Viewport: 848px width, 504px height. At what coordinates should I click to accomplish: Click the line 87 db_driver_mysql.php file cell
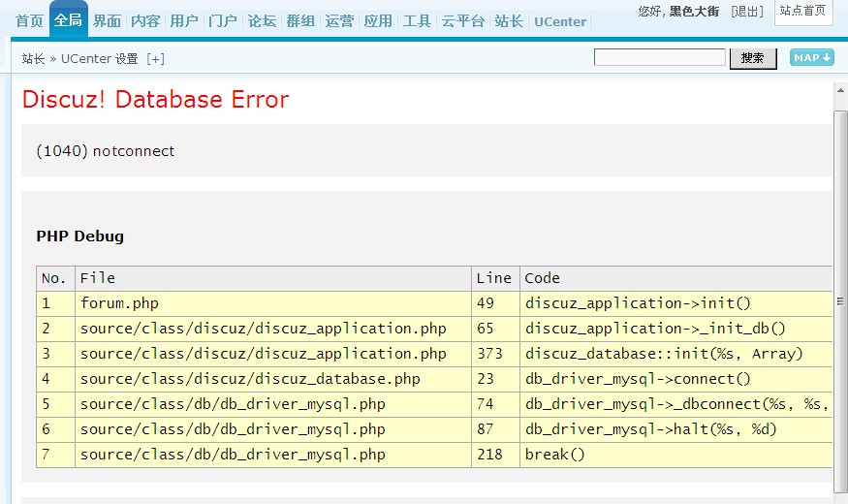(273, 429)
